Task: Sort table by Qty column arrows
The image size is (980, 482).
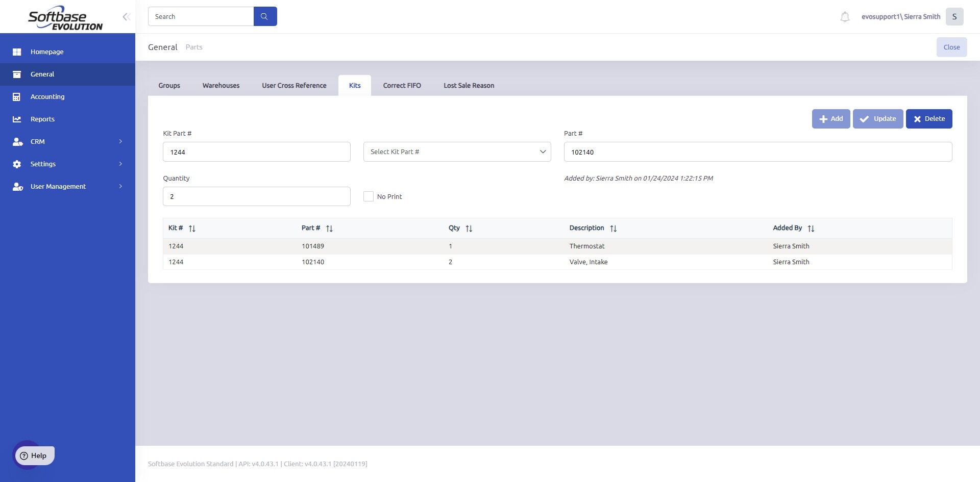Action: (469, 229)
